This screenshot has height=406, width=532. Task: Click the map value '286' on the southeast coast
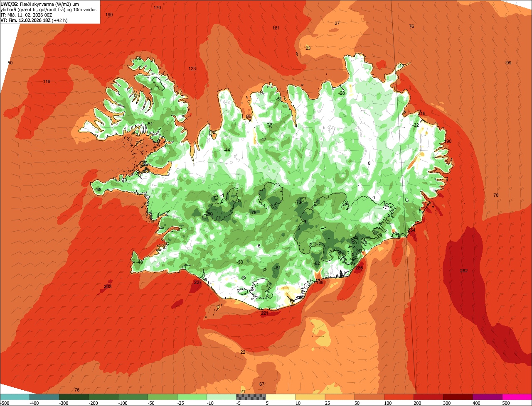click(359, 268)
